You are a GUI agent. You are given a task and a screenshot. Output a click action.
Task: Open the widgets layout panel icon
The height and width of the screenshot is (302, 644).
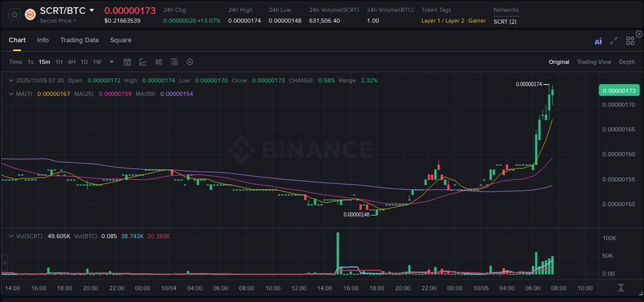click(x=630, y=41)
